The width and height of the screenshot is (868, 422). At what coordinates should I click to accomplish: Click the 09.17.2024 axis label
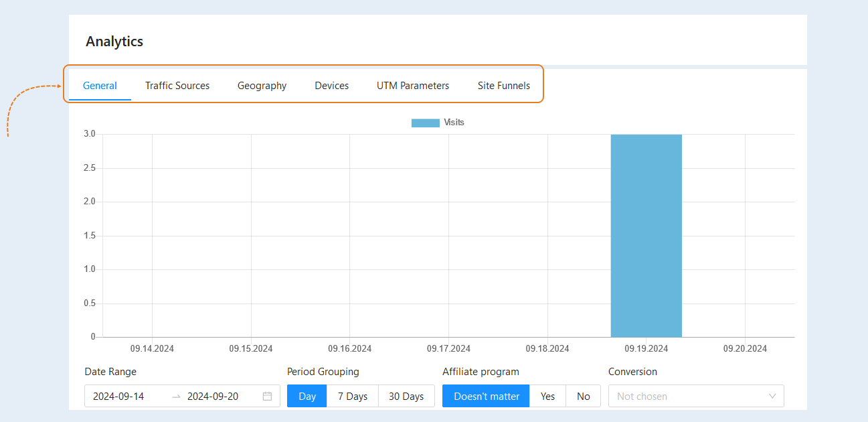tap(448, 349)
